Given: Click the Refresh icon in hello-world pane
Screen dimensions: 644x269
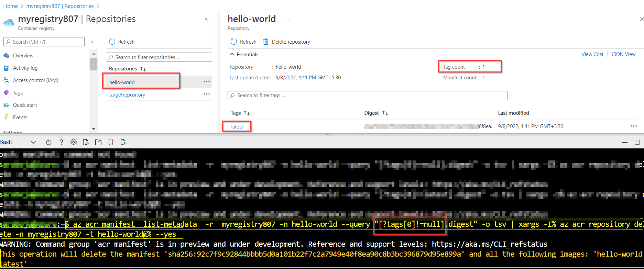Looking at the screenshot, I should (234, 42).
